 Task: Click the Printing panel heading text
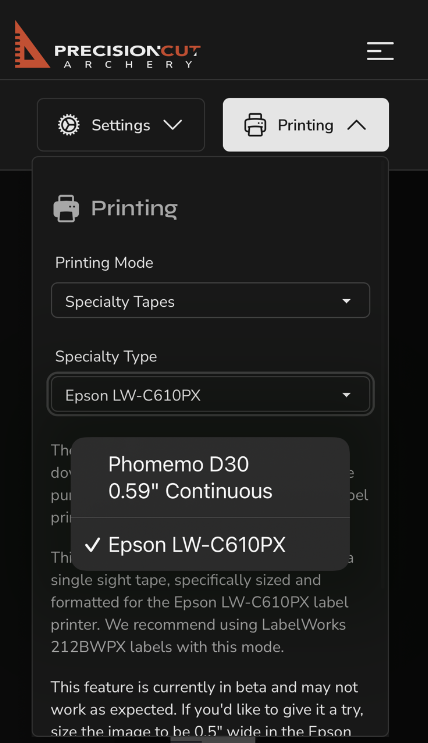click(135, 208)
